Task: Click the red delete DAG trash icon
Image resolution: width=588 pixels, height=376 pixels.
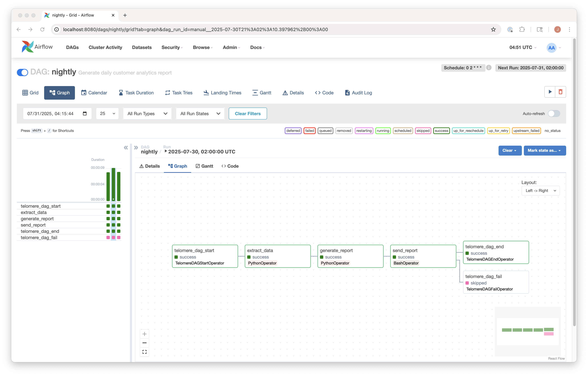Action: (560, 92)
